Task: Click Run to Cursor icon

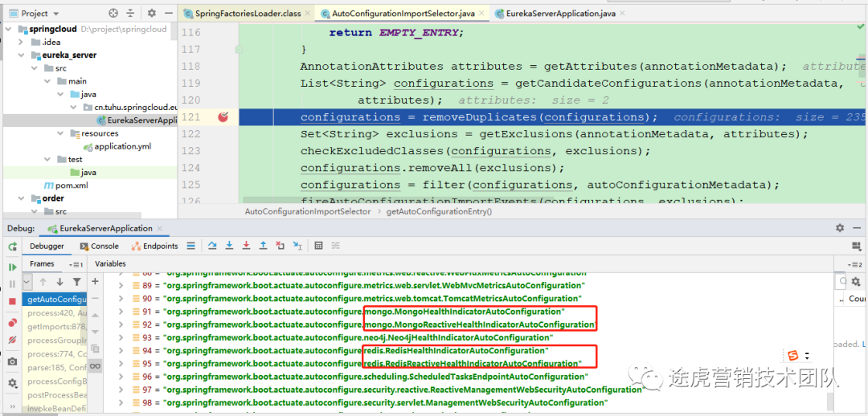Action: point(297,246)
